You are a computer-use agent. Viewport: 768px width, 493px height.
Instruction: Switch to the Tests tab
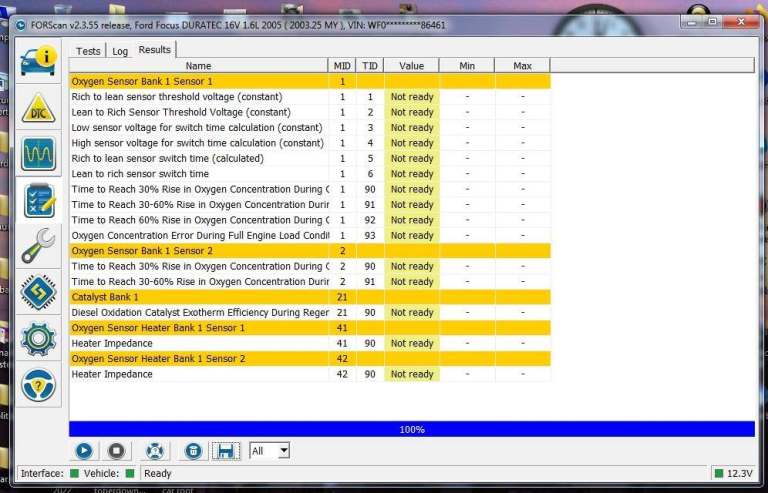click(88, 51)
